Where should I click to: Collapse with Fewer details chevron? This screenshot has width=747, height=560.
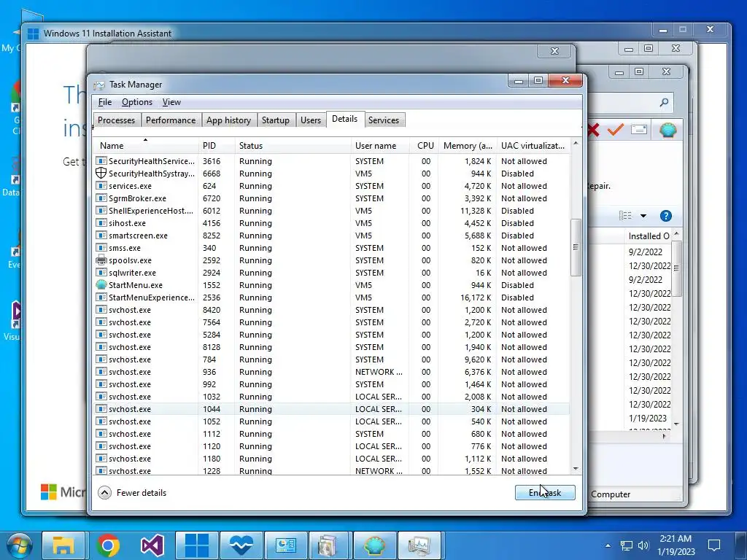104,492
